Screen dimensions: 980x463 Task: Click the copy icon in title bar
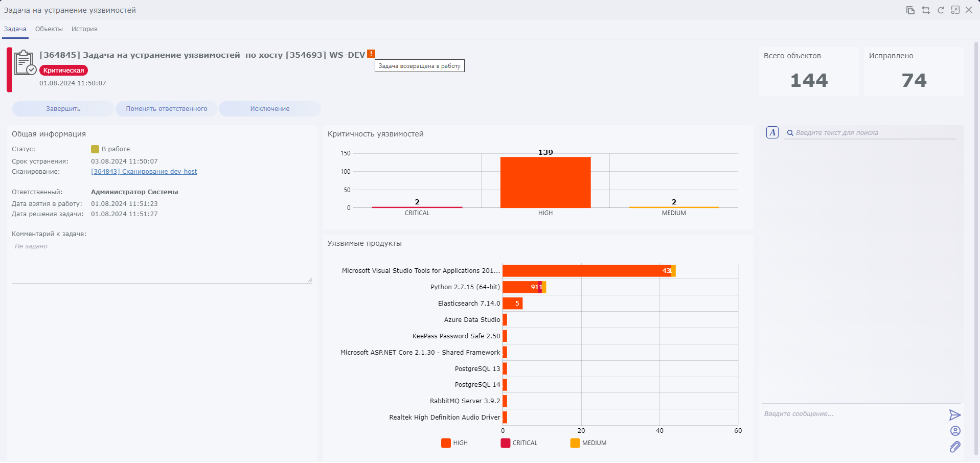click(910, 10)
